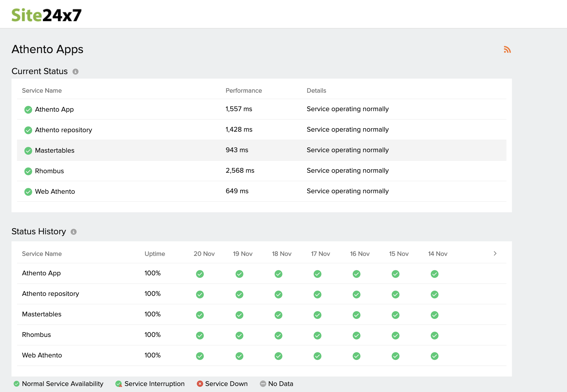567x392 pixels.
Task: Click the Uptime column header
Action: tap(155, 254)
